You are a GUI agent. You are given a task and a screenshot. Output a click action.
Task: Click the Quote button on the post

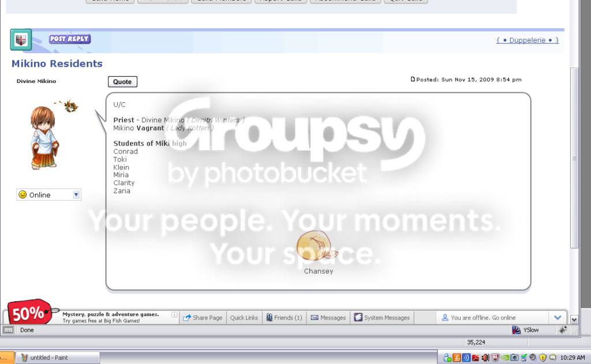point(122,82)
